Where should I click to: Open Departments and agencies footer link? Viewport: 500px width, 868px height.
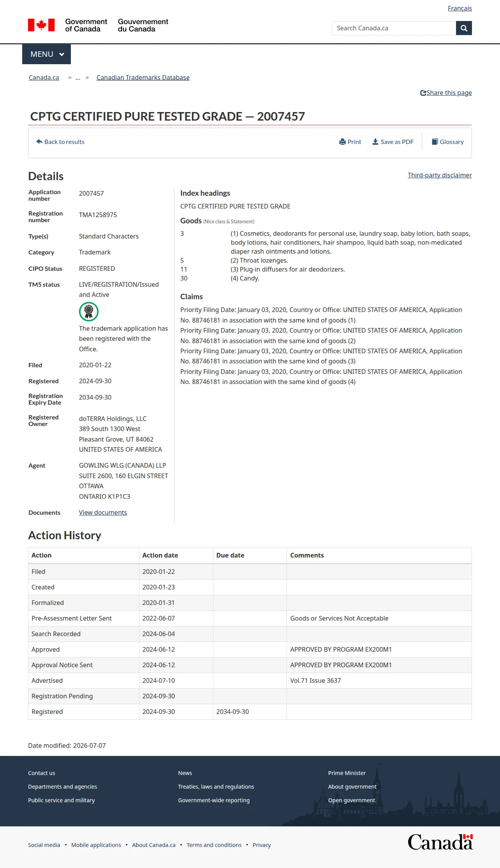pyautogui.click(x=62, y=787)
